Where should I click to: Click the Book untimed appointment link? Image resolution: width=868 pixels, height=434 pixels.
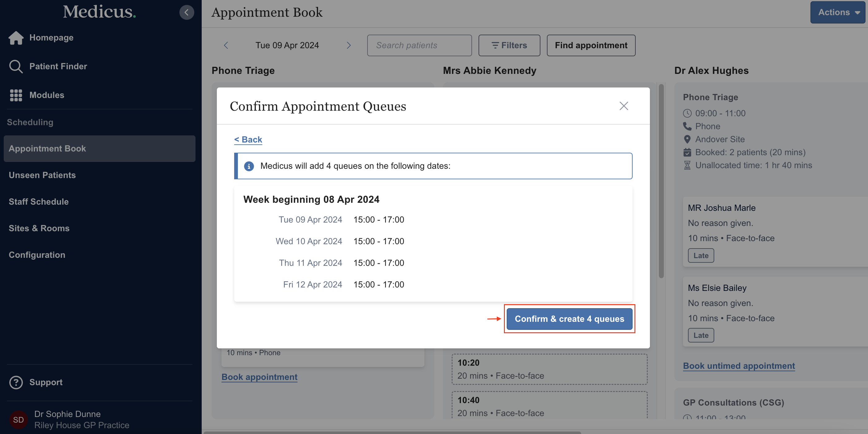tap(739, 366)
